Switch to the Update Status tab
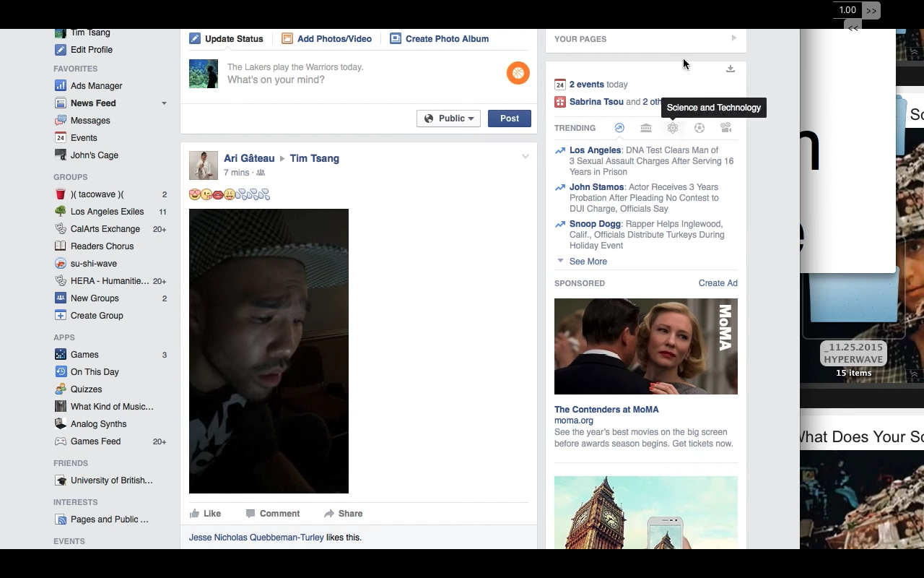 pos(227,38)
